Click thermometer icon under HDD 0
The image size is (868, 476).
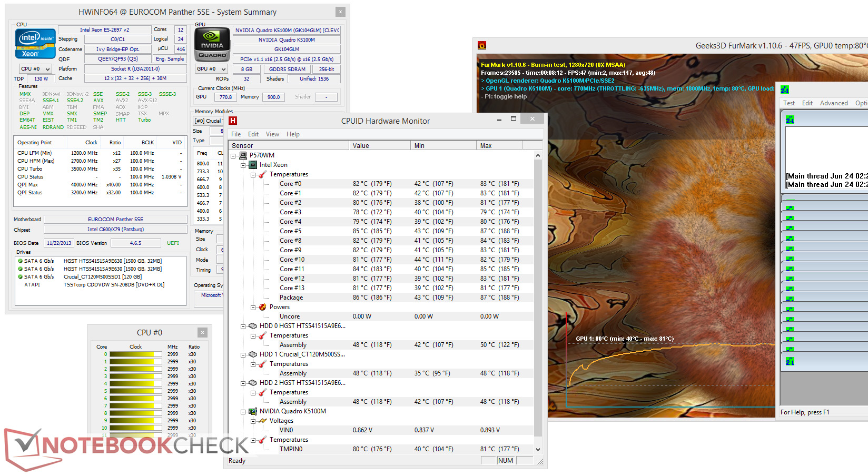point(262,335)
